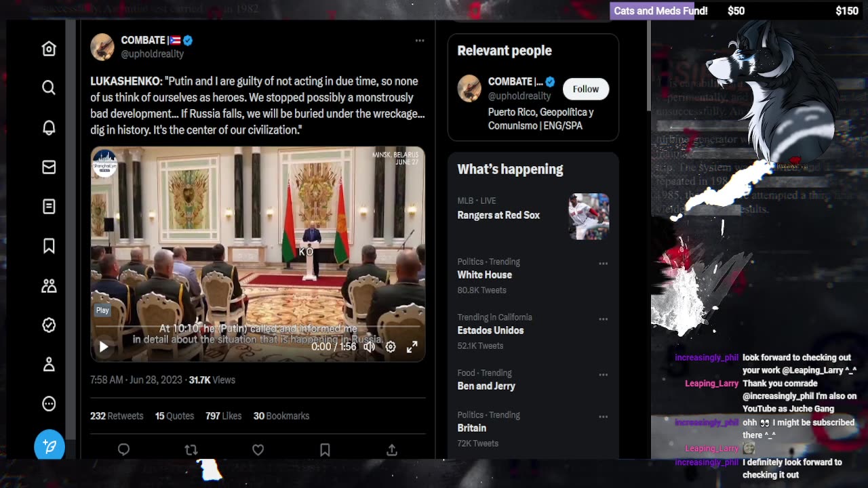Screen dimensions: 868x488
Task: Reply to the tweet icon
Action: tap(123, 450)
